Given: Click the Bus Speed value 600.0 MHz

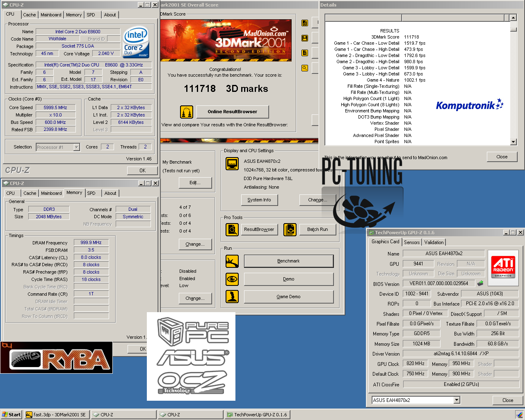Looking at the screenshot, I should click(x=55, y=122).
